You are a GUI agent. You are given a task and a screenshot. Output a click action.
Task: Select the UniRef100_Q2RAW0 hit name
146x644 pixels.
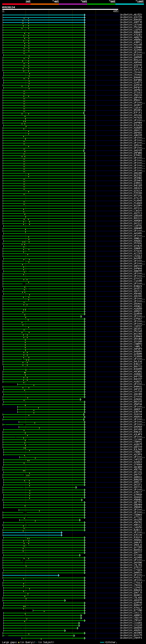[x=131, y=47]
